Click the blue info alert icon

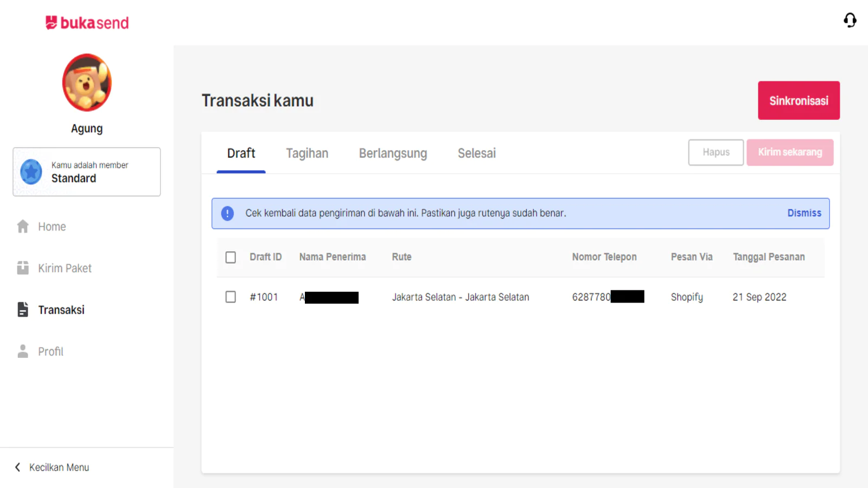(x=227, y=214)
